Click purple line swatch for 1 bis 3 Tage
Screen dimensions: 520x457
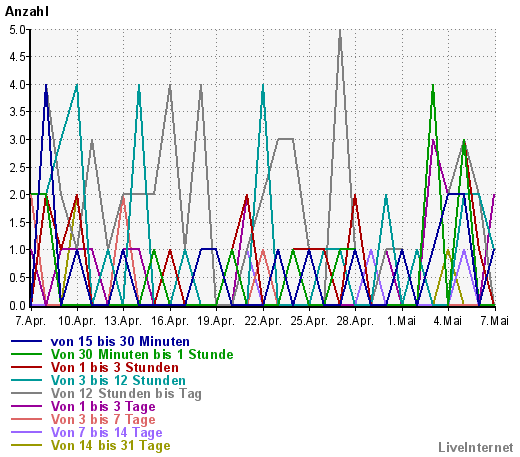click(27, 406)
